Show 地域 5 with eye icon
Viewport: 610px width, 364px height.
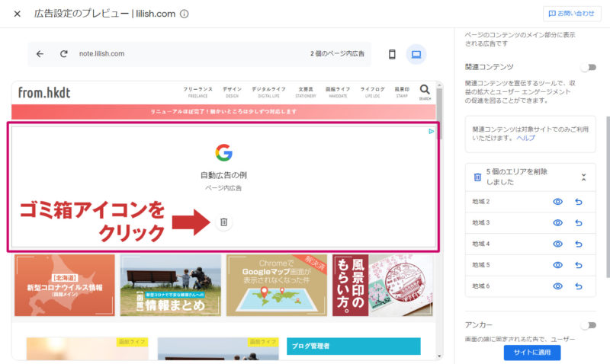pos(558,265)
